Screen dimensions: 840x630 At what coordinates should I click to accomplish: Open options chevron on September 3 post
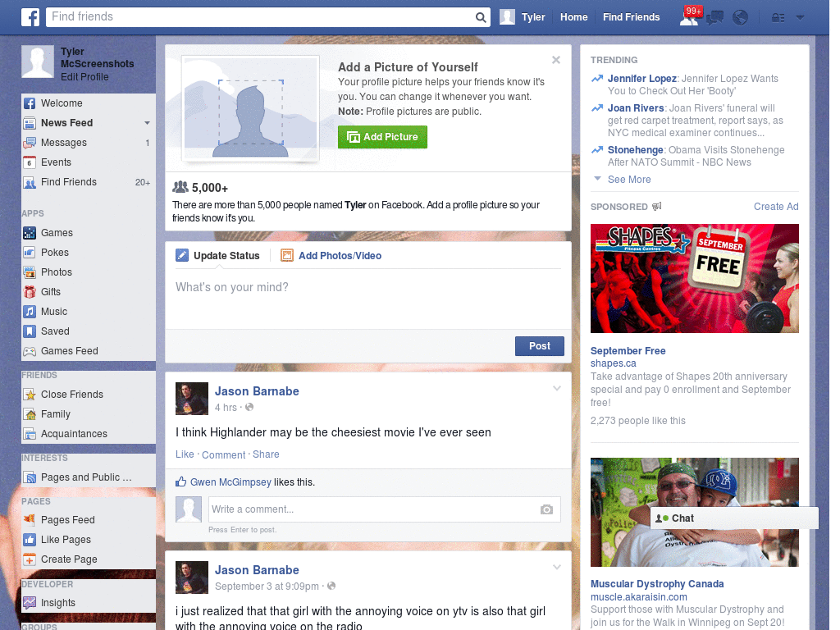(x=557, y=568)
